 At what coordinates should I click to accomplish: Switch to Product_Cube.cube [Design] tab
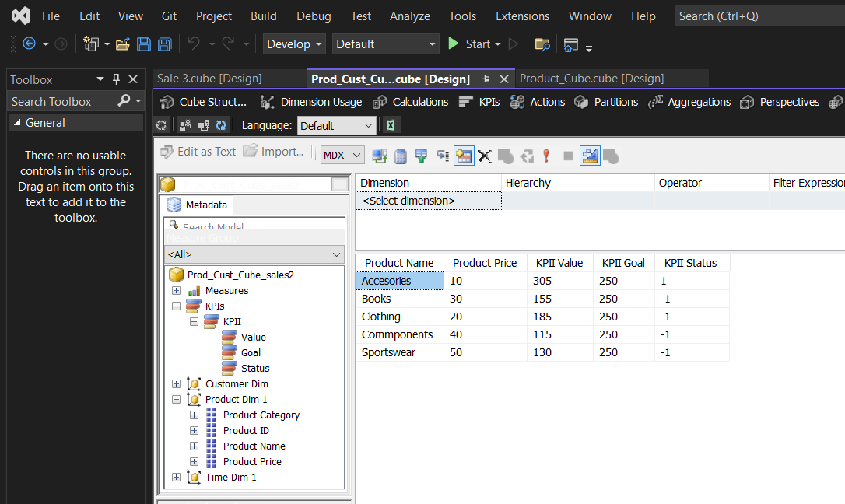(591, 79)
